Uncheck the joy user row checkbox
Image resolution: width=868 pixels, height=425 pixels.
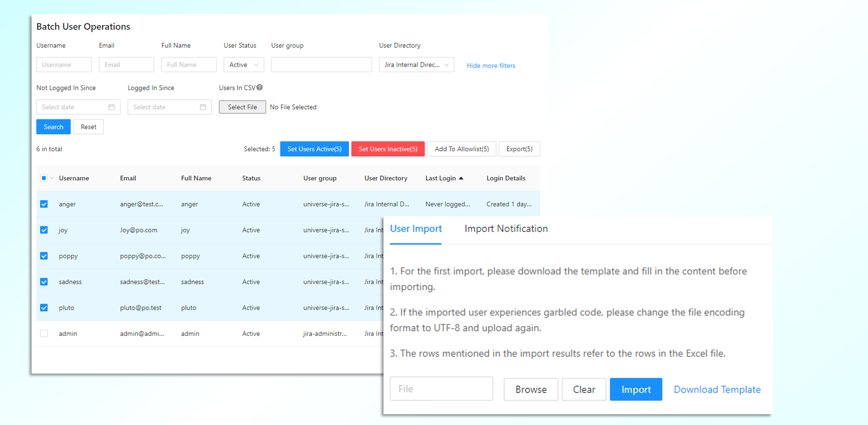pyautogui.click(x=44, y=230)
